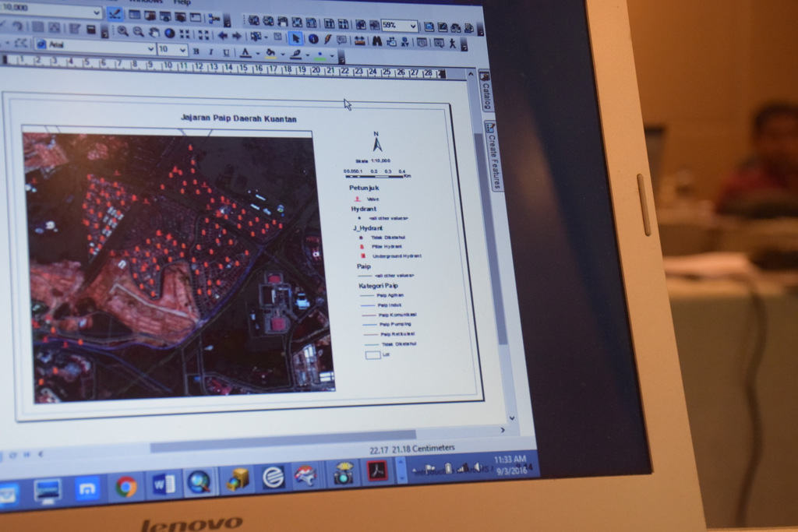Launch the ModelBuilder window
This screenshot has height=532, width=798.
[214, 19]
